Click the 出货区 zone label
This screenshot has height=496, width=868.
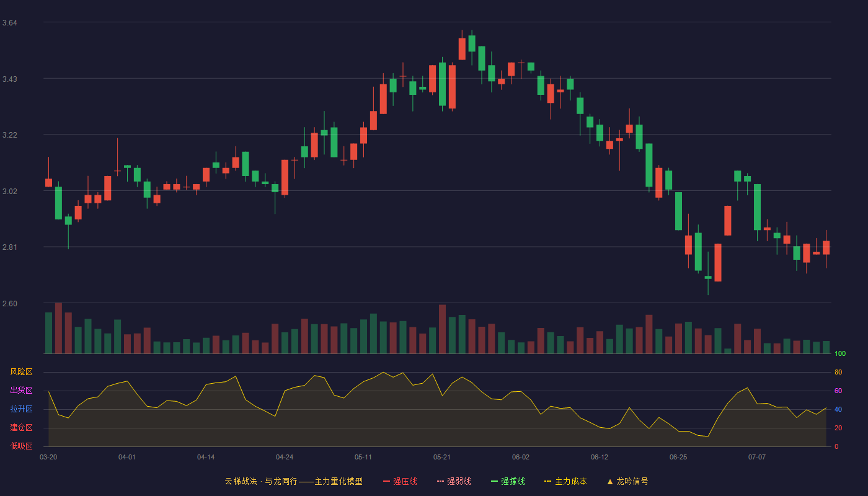[x=21, y=391]
